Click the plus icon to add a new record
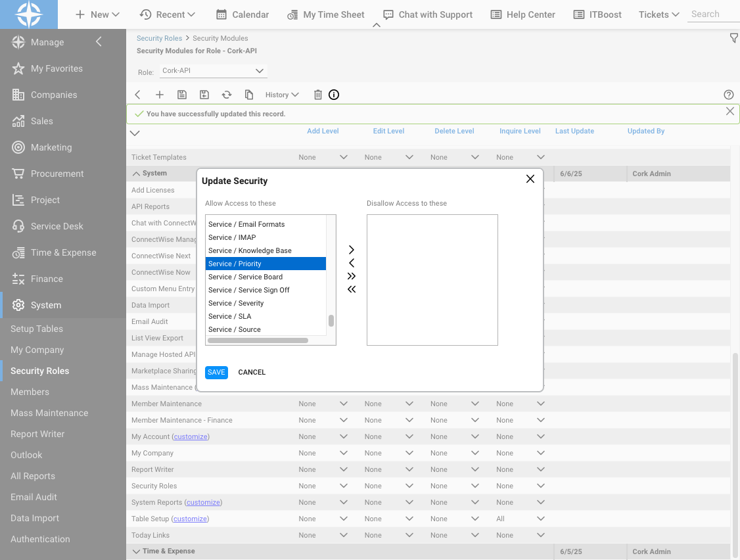Viewport: 740px width, 560px height. point(160,95)
